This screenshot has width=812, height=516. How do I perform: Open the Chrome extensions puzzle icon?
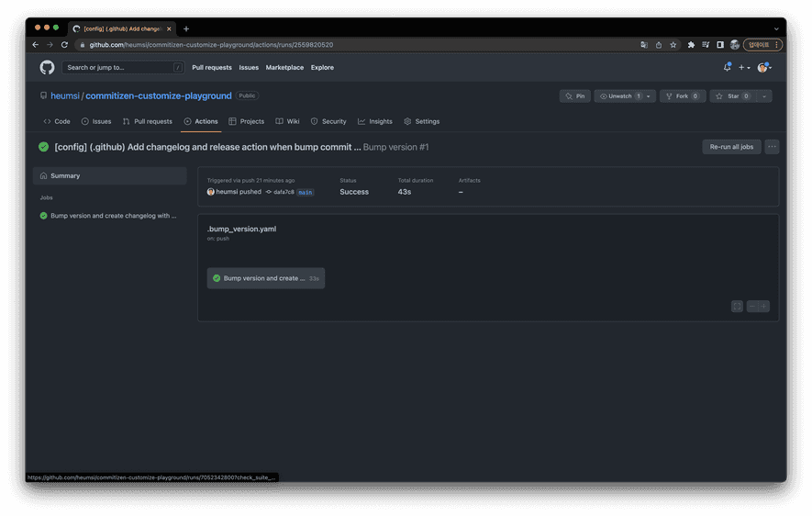(691, 44)
